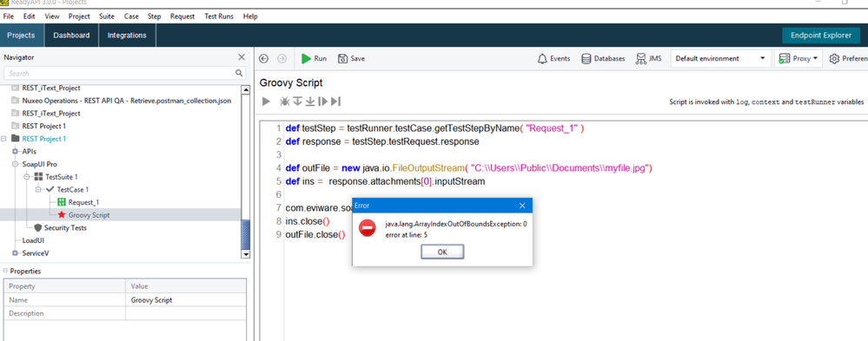Open the Case menu

[x=131, y=16]
